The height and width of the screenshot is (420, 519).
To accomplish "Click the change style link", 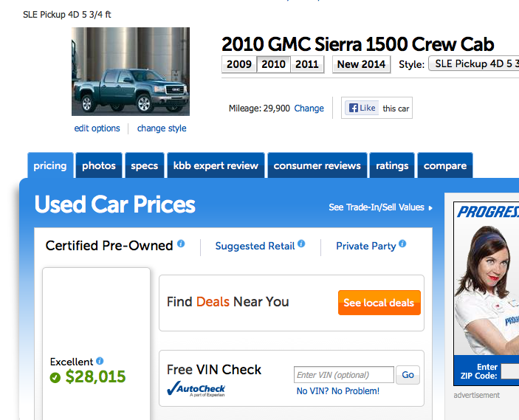I will click(x=162, y=128).
